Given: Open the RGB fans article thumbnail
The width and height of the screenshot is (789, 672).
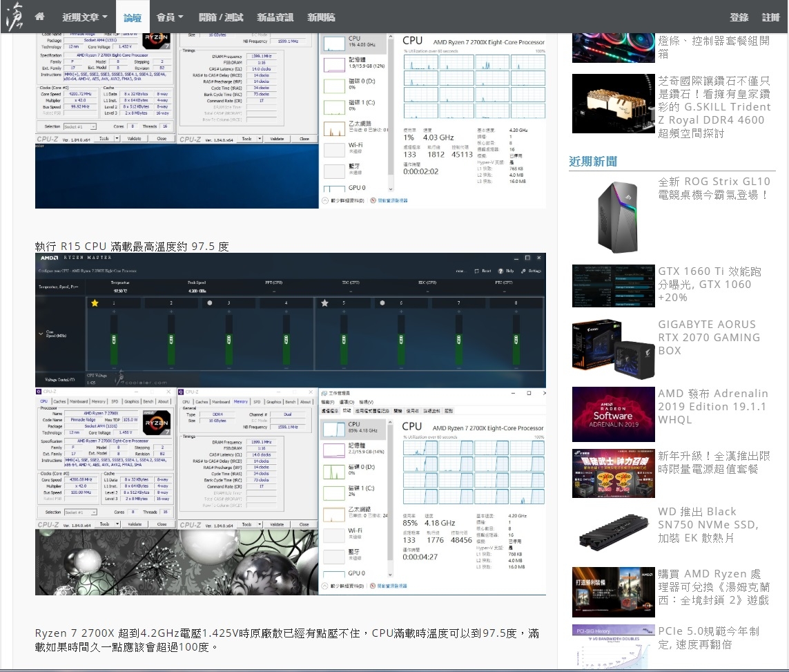Looking at the screenshot, I should click(x=613, y=48).
